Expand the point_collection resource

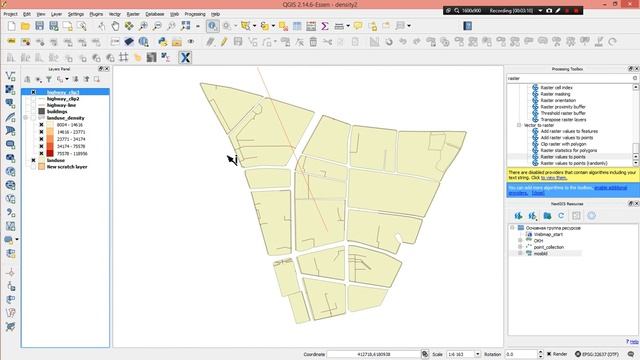coord(520,247)
